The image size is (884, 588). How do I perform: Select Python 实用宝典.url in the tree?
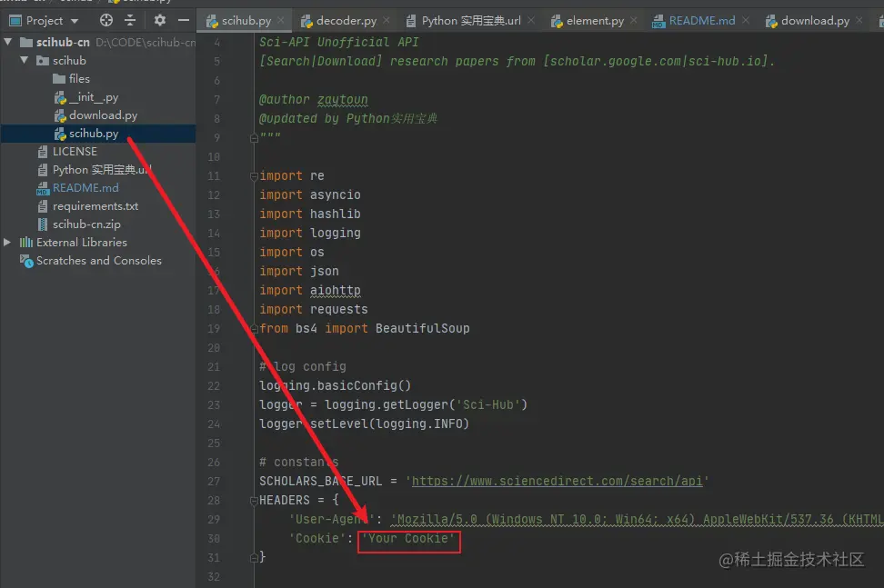[102, 170]
